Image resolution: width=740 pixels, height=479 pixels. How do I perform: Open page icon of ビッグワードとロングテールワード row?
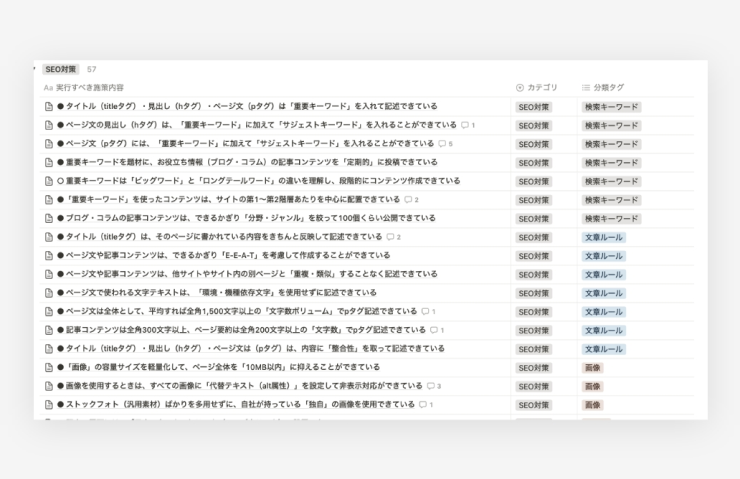click(49, 181)
